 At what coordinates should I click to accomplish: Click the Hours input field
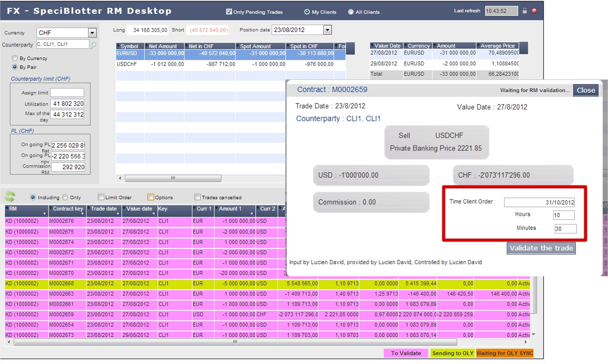(x=564, y=215)
